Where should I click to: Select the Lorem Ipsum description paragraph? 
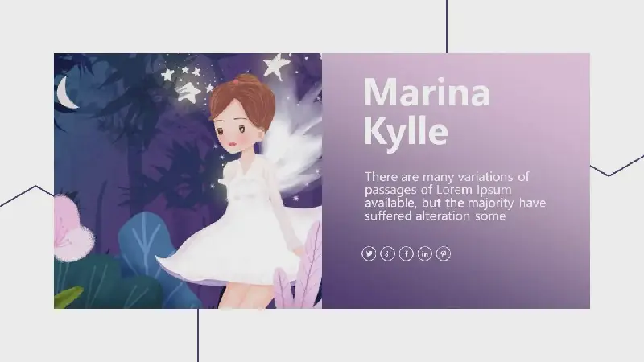455,196
